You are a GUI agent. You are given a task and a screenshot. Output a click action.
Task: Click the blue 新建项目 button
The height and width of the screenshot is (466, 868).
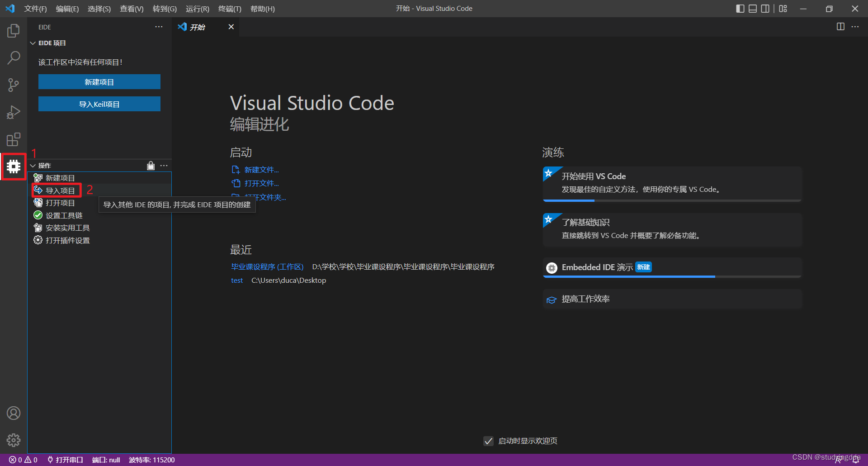pos(99,82)
